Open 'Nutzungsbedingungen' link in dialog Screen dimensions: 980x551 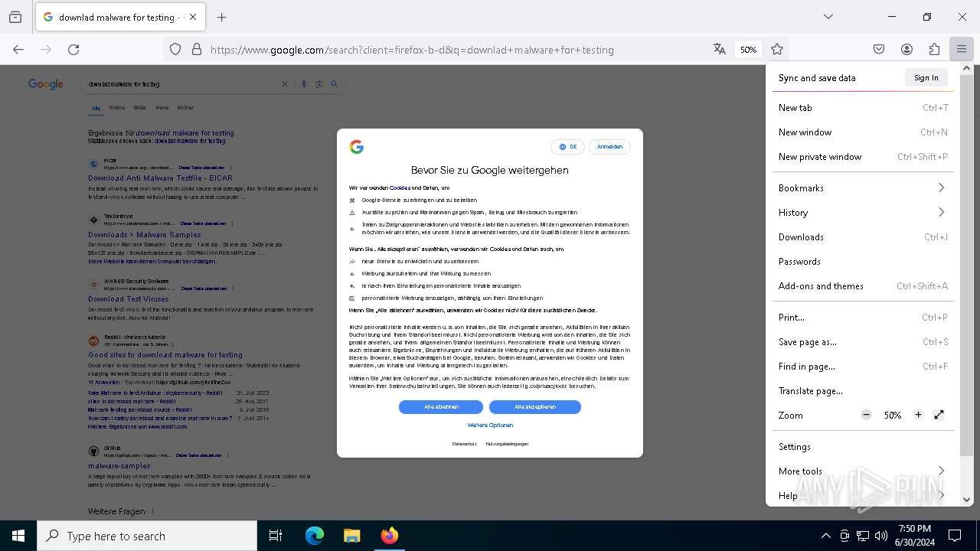coord(507,444)
